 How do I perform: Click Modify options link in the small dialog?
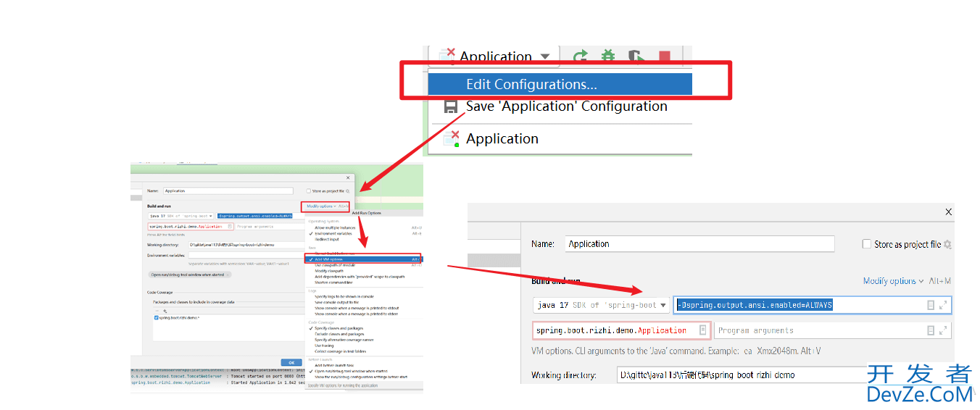pyautogui.click(x=320, y=206)
